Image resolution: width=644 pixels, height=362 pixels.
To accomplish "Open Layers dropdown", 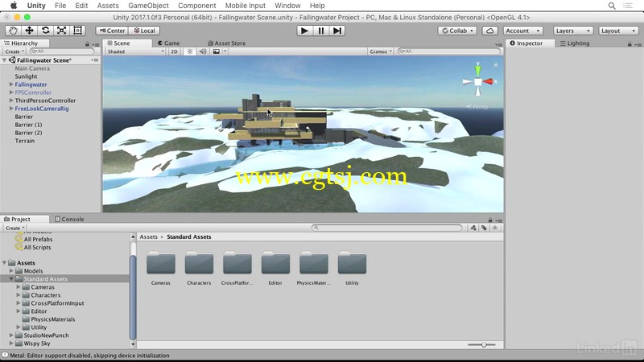I will [x=573, y=31].
